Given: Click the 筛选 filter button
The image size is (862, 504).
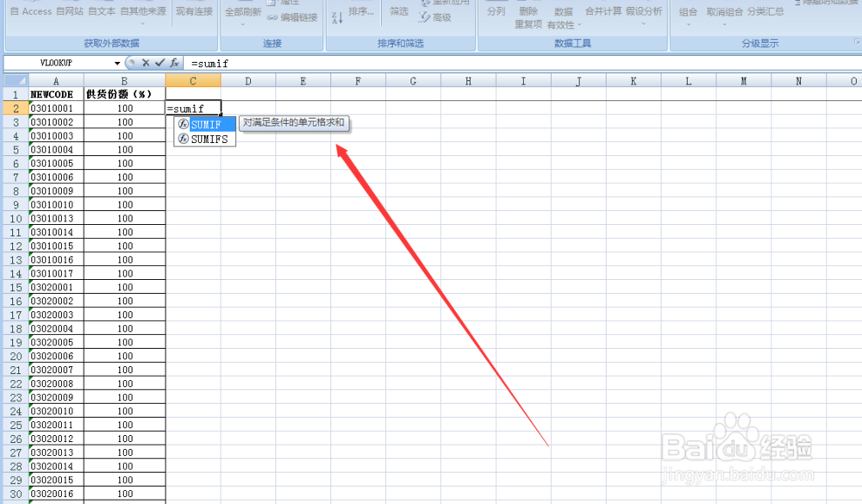Looking at the screenshot, I should [399, 11].
